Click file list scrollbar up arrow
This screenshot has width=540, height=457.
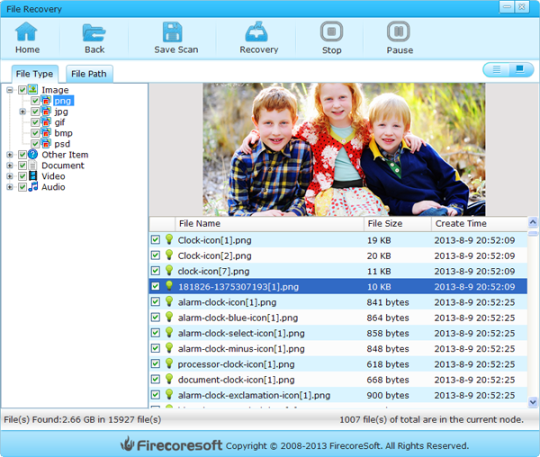[x=533, y=222]
